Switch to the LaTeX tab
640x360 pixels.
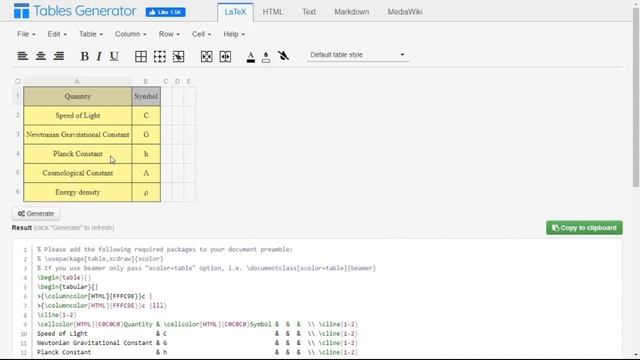236,12
